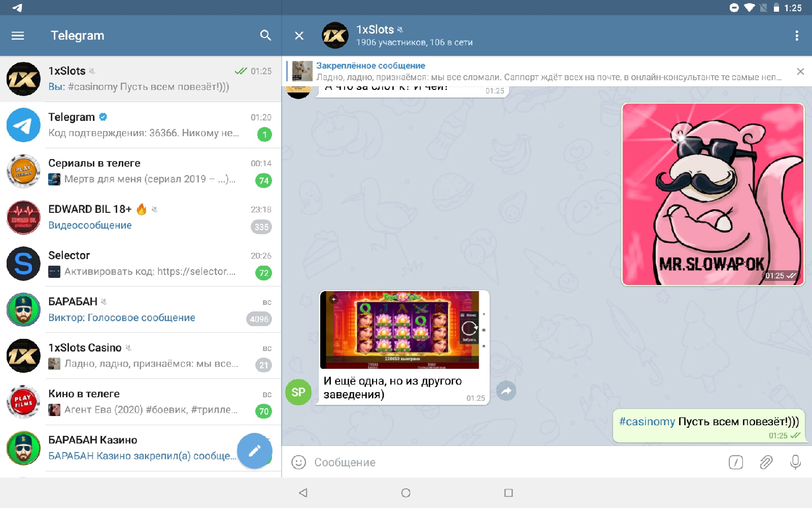Forward the slot screenshot message
812x508 pixels.
pyautogui.click(x=506, y=391)
